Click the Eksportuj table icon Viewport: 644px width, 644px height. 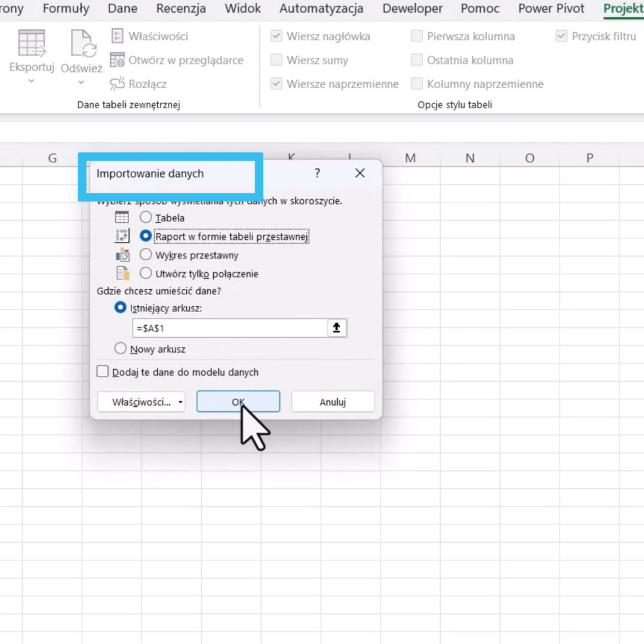31,43
